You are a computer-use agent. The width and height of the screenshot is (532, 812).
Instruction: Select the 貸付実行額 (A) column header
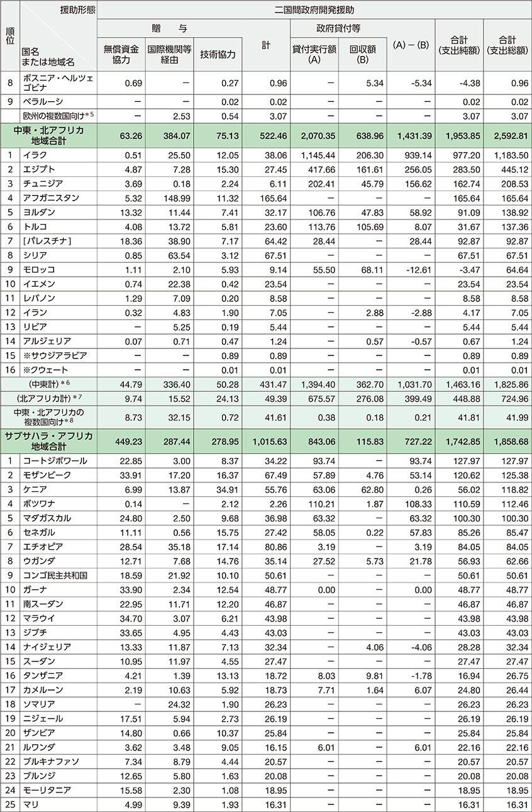pos(314,55)
